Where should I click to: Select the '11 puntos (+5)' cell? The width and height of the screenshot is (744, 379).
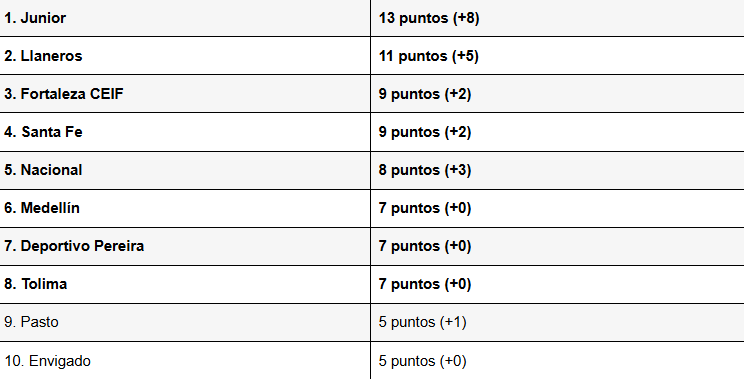coord(558,55)
